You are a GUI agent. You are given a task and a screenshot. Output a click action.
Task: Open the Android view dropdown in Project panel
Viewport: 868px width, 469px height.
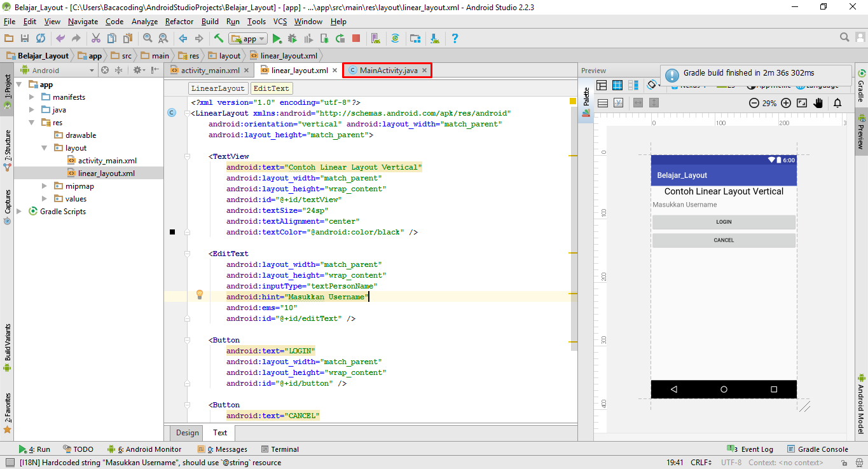(x=92, y=70)
